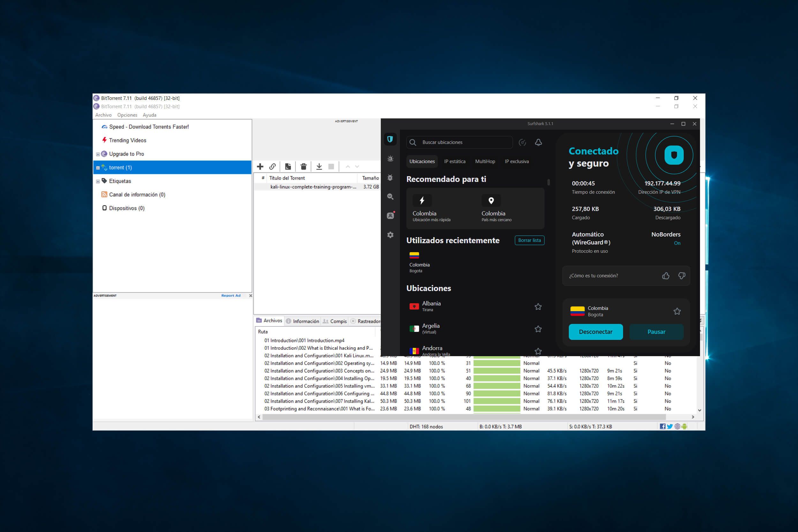Image resolution: width=798 pixels, height=532 pixels.
Task: Close the advertisement with X button
Action: coord(250,296)
